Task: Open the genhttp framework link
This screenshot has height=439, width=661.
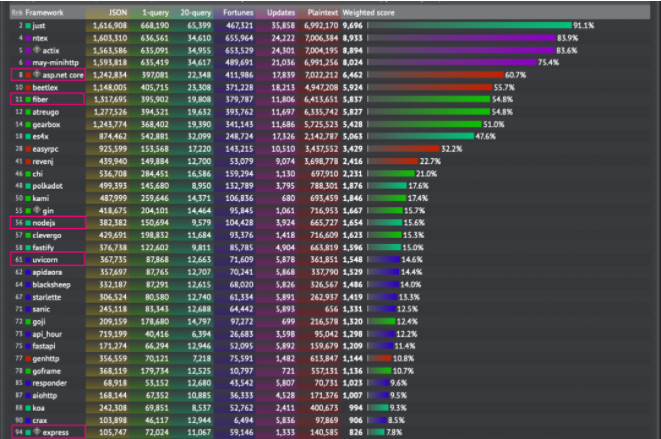Action: tap(46, 359)
